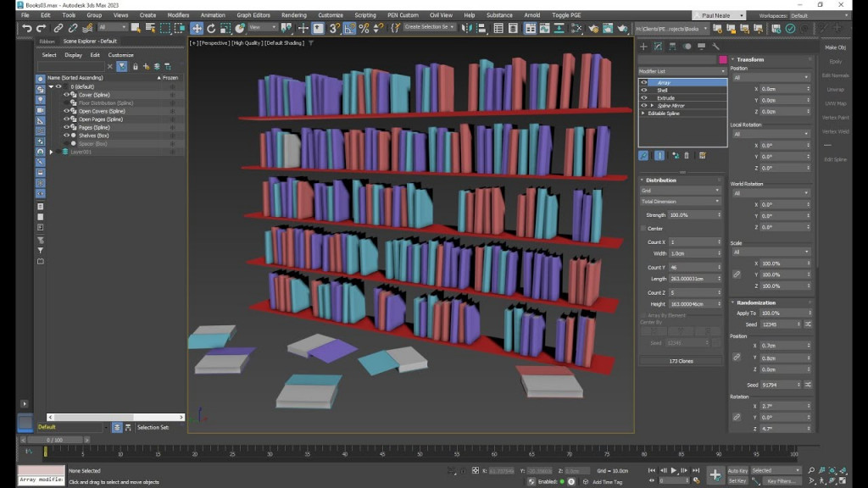Screen dimensions: 868x488
Task: Enable the Center checkbox in Distribution
Action: 643,228
